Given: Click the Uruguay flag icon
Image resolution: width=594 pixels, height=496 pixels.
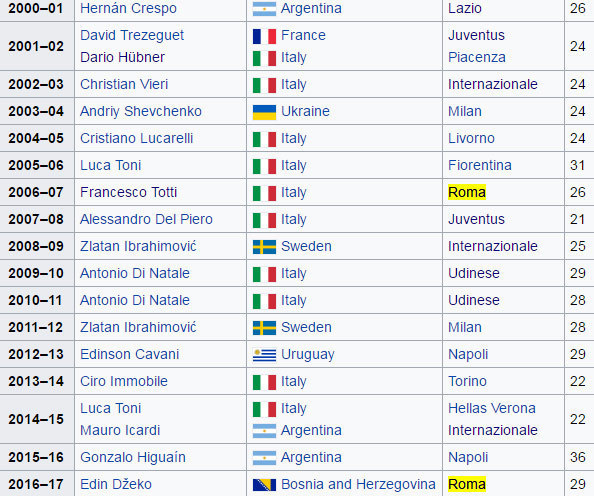Looking at the screenshot, I should [264, 355].
